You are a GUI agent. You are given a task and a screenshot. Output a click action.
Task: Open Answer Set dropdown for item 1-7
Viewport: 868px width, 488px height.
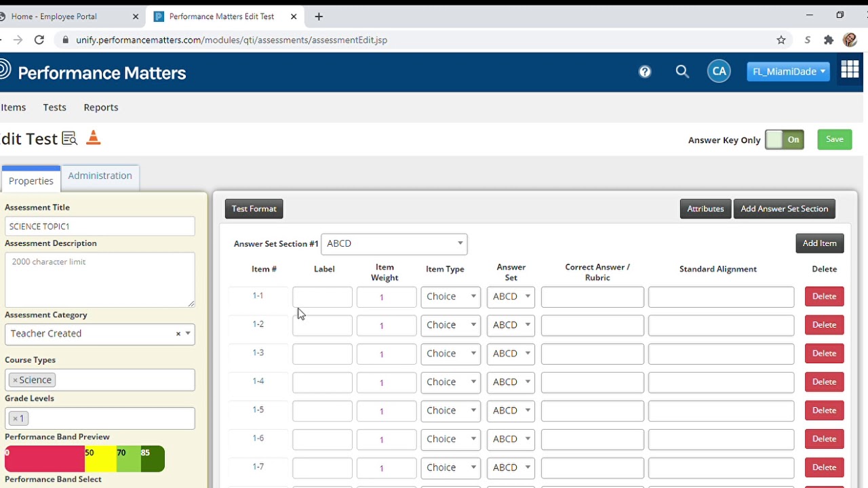511,467
